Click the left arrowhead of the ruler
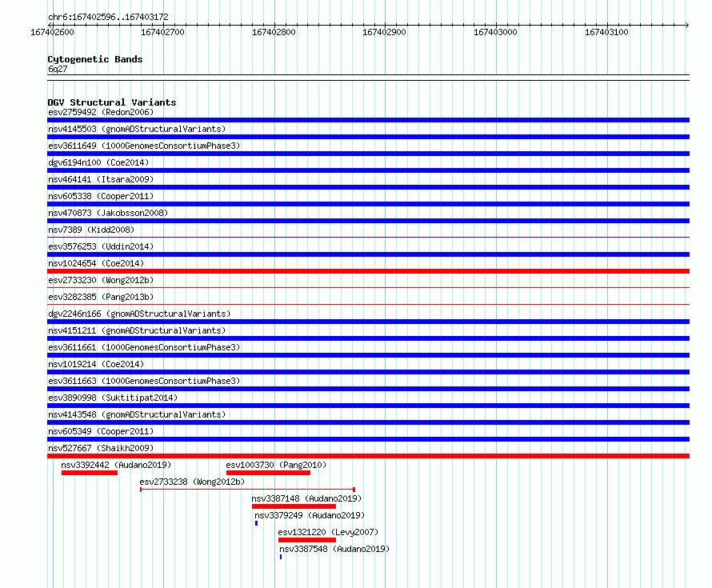 [50, 25]
